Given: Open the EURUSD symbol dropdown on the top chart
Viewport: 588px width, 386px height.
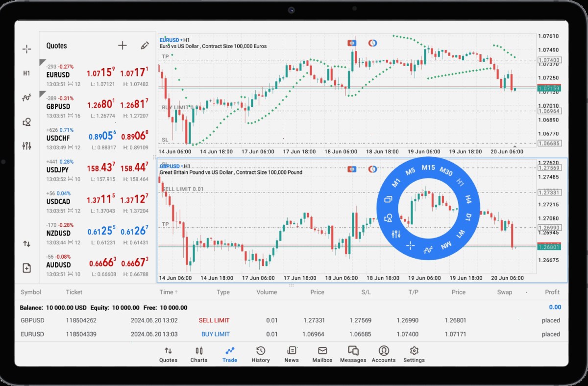Looking at the screenshot, I should click(171, 40).
